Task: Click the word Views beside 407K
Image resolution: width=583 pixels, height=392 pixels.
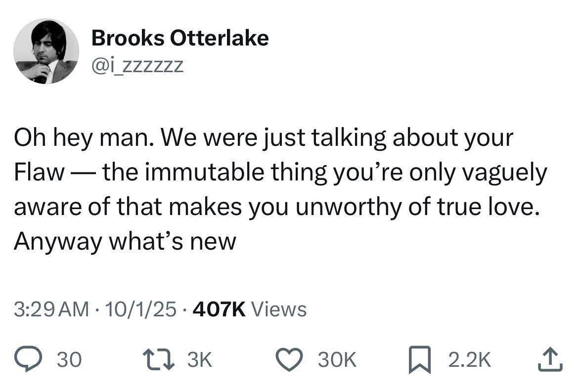Action: 279,309
